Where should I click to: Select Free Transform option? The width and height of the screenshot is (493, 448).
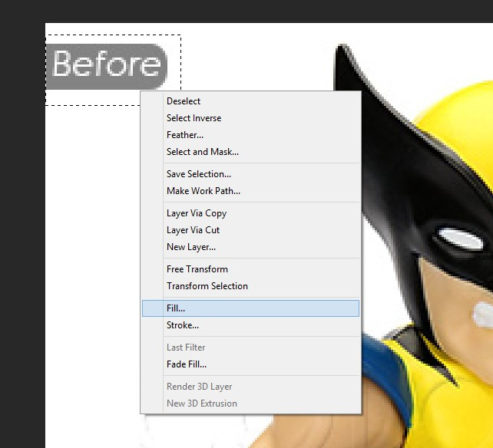197,269
